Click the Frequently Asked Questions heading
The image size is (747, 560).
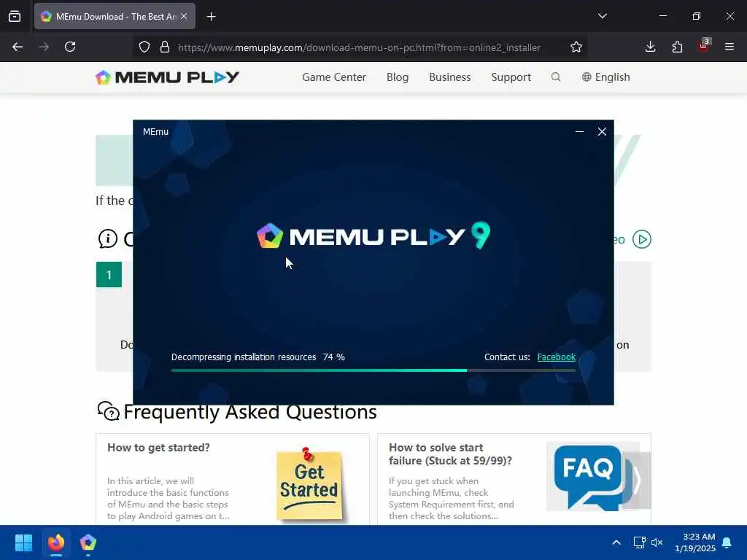point(250,412)
